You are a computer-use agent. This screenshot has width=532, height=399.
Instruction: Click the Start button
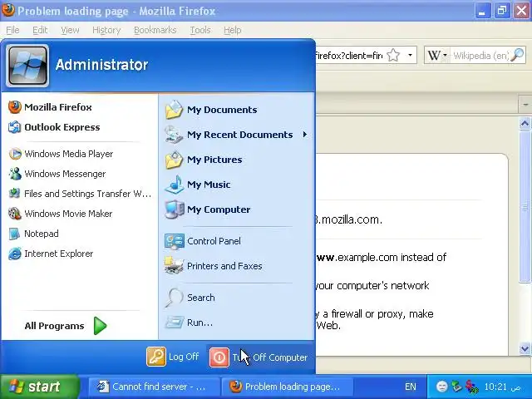pyautogui.click(x=39, y=387)
